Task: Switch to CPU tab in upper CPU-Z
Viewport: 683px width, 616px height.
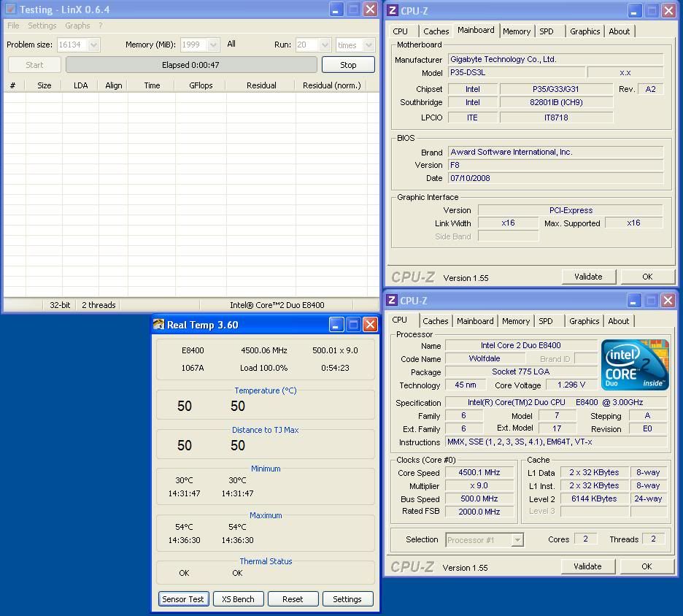Action: click(x=401, y=31)
